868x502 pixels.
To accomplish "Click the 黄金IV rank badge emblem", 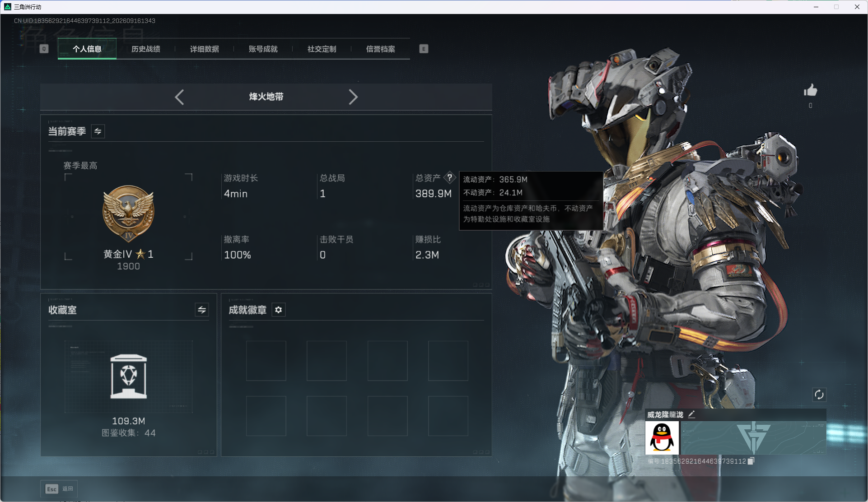I will click(x=129, y=214).
